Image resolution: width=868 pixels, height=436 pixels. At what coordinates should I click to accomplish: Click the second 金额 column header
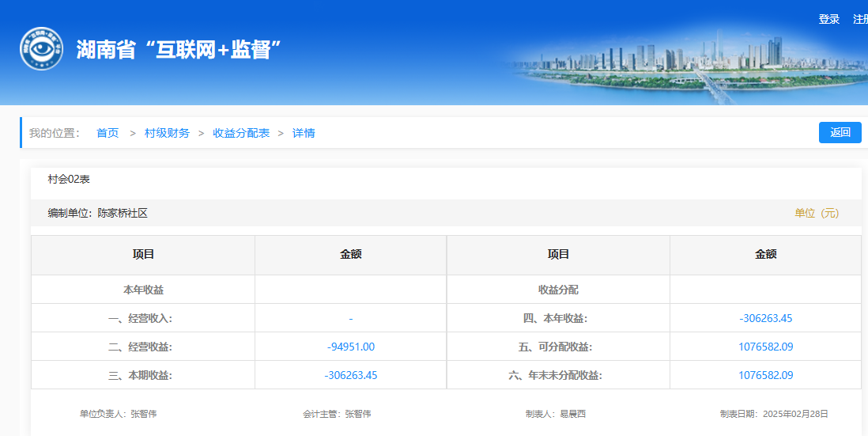pyautogui.click(x=765, y=254)
